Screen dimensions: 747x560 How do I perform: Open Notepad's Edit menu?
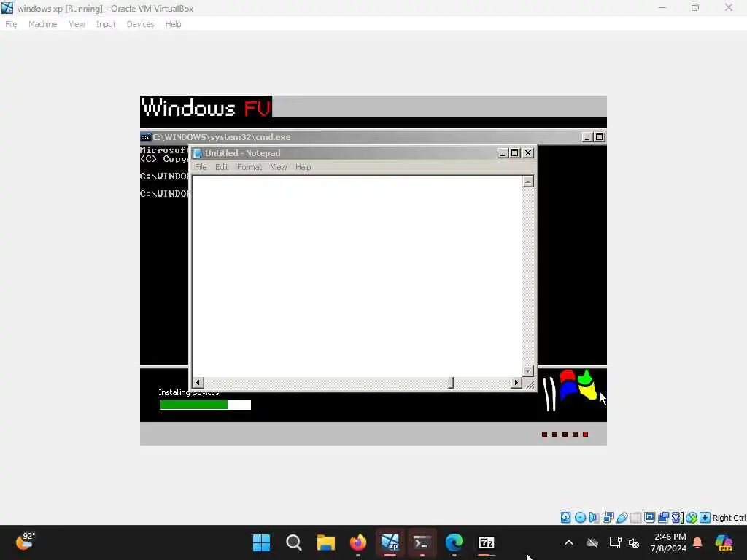pyautogui.click(x=221, y=167)
